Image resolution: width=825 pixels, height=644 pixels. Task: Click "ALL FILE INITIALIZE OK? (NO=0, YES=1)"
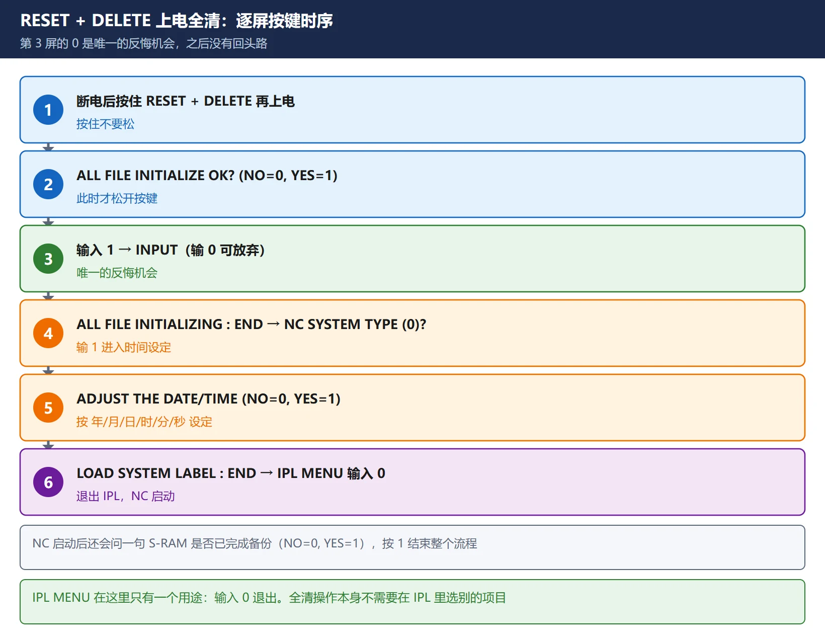[x=207, y=176]
